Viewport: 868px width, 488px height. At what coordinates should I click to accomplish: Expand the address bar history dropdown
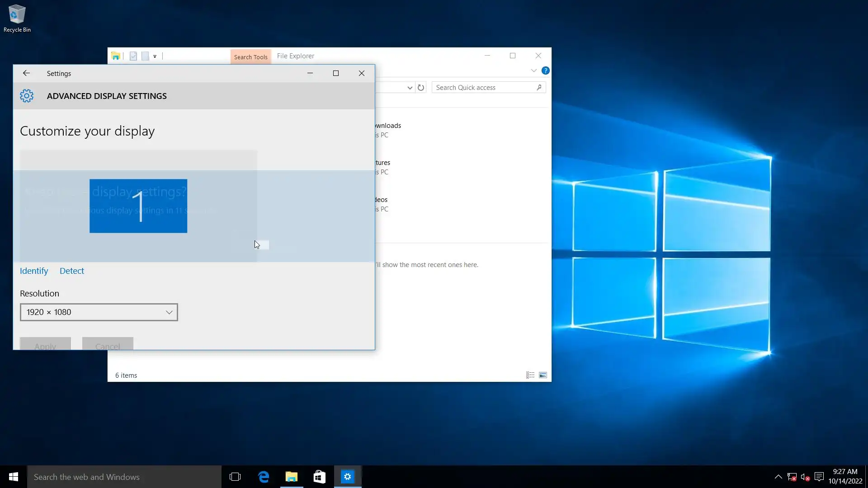click(x=410, y=88)
